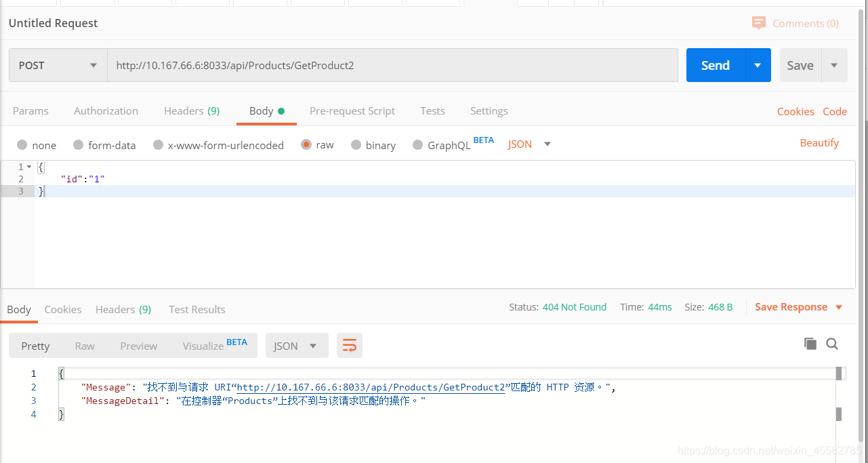
Task: Open the JSON body format dropdown
Action: pos(530,144)
